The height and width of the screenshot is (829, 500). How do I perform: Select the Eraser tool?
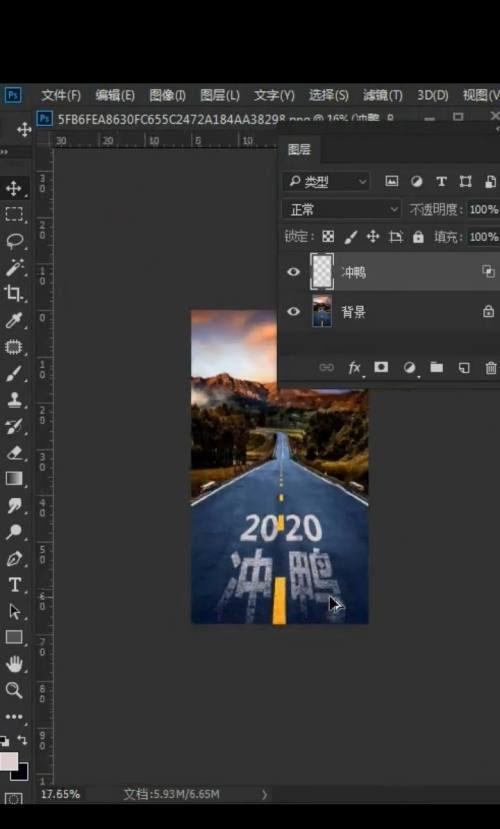click(x=14, y=453)
